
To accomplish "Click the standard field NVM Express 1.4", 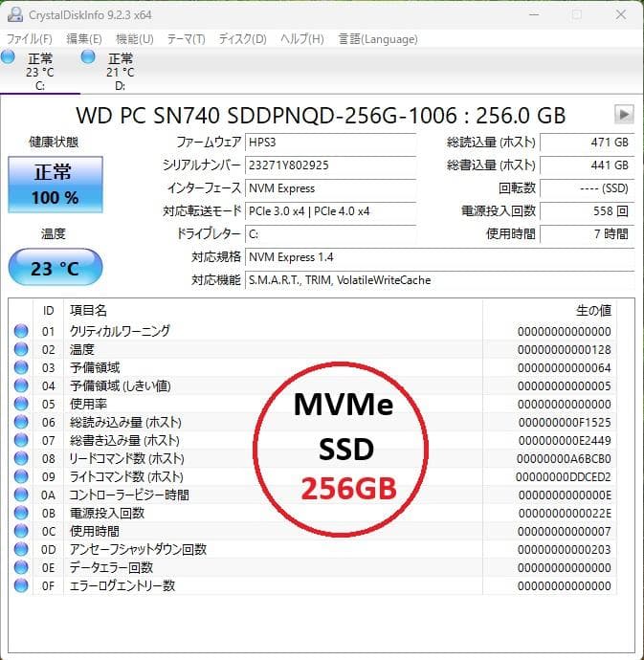I will [x=440, y=256].
